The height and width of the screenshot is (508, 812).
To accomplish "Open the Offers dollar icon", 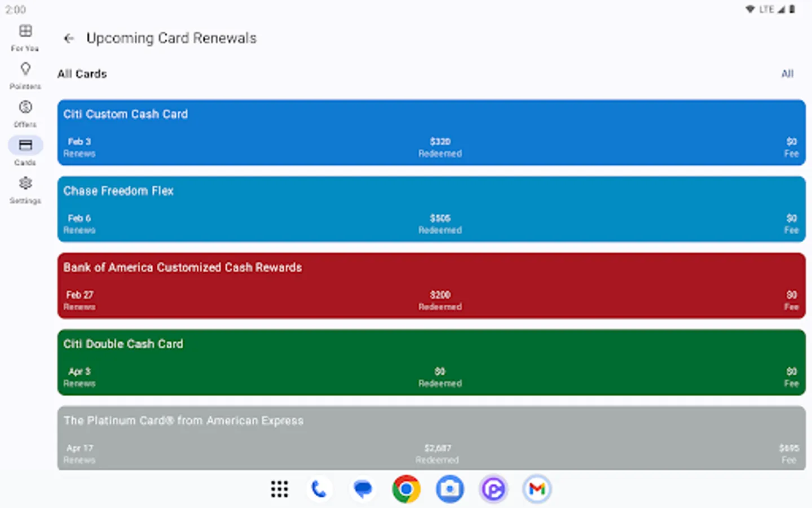I will [x=25, y=107].
